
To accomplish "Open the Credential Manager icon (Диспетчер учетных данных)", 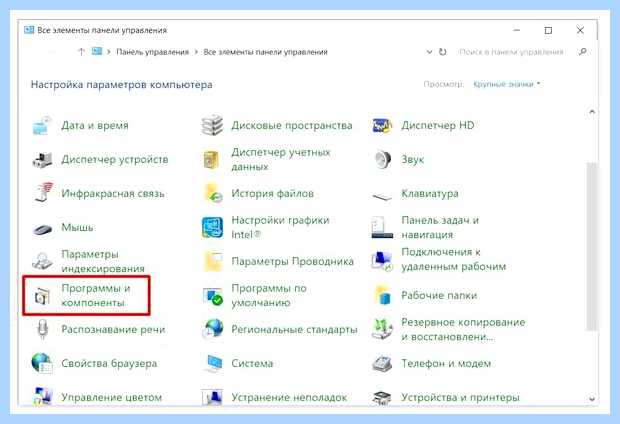I will [212, 160].
